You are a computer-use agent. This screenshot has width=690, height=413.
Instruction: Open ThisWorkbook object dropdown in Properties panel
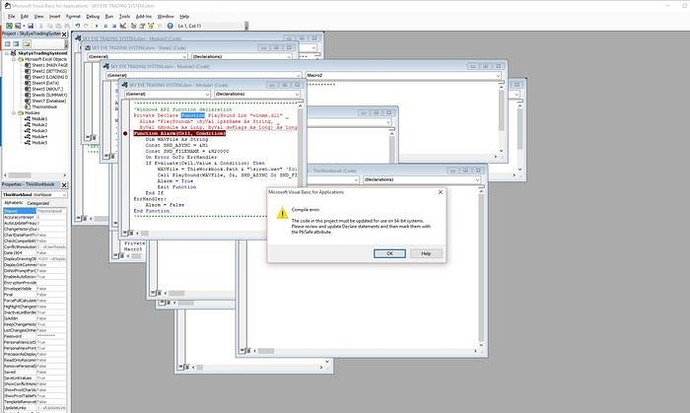click(x=64, y=194)
